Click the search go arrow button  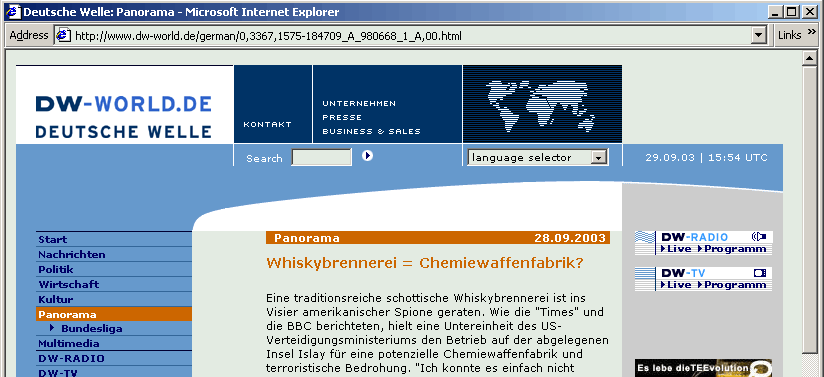tap(367, 155)
